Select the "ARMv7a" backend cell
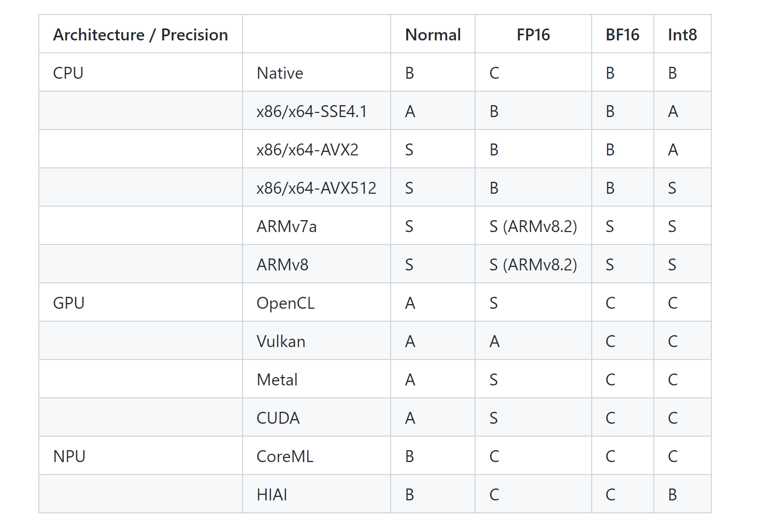Image resolution: width=773 pixels, height=532 pixels. (x=287, y=226)
